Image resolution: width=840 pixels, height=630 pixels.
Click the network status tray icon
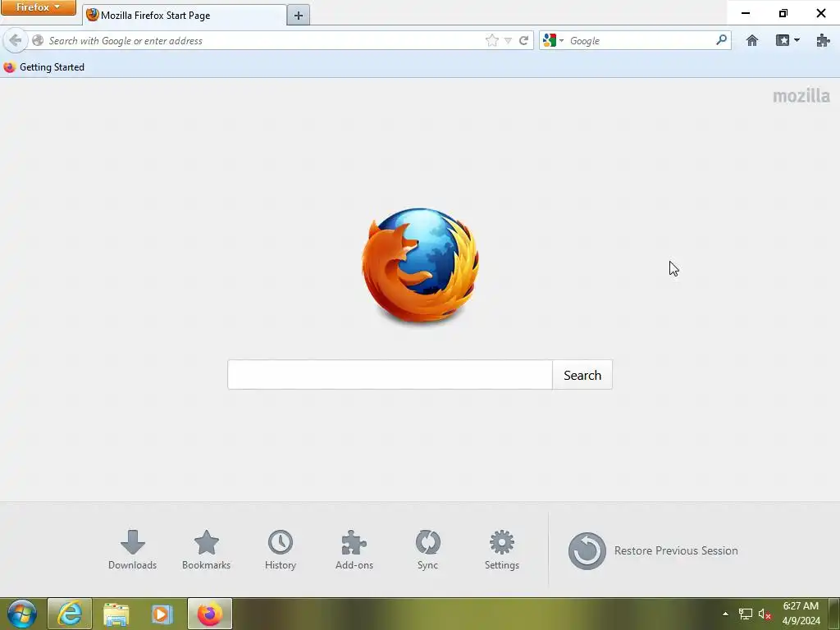pos(745,614)
